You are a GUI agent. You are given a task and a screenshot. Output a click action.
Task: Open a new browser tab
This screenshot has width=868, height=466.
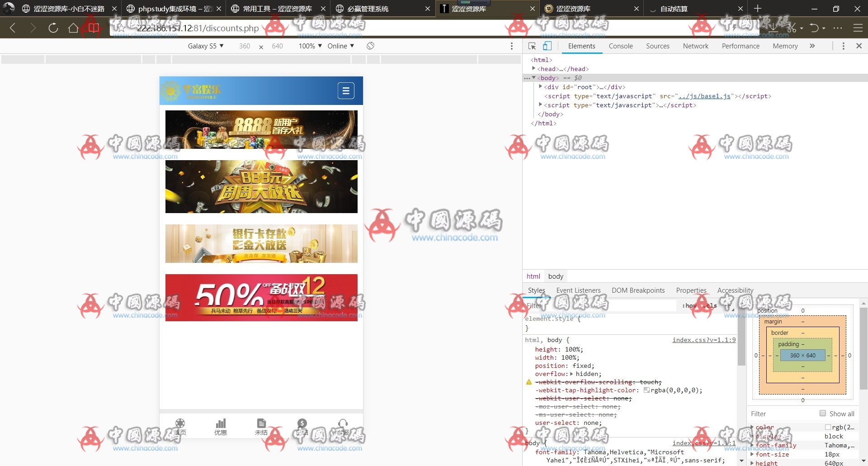(x=758, y=9)
